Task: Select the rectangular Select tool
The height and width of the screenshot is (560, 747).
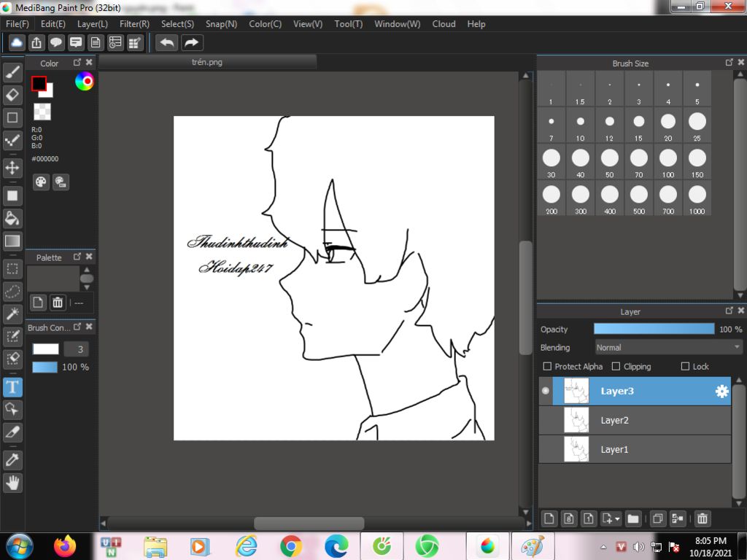Action: tap(12, 269)
